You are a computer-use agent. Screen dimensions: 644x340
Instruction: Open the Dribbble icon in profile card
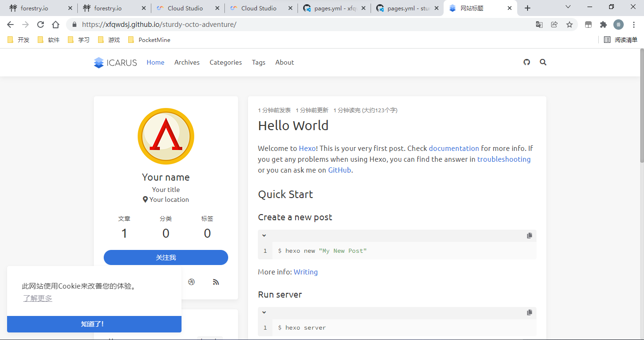[x=191, y=282]
